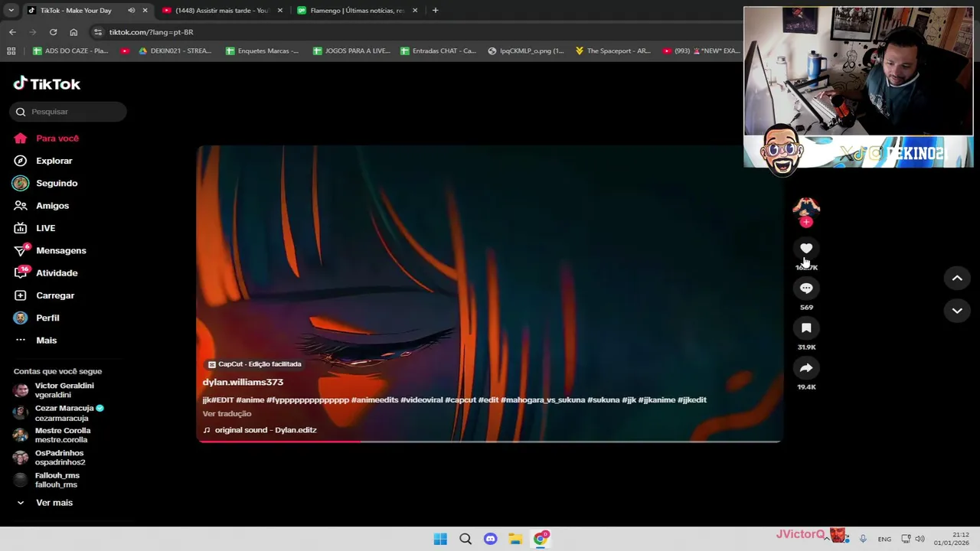Open clock and date in taskbar

[x=952, y=539]
